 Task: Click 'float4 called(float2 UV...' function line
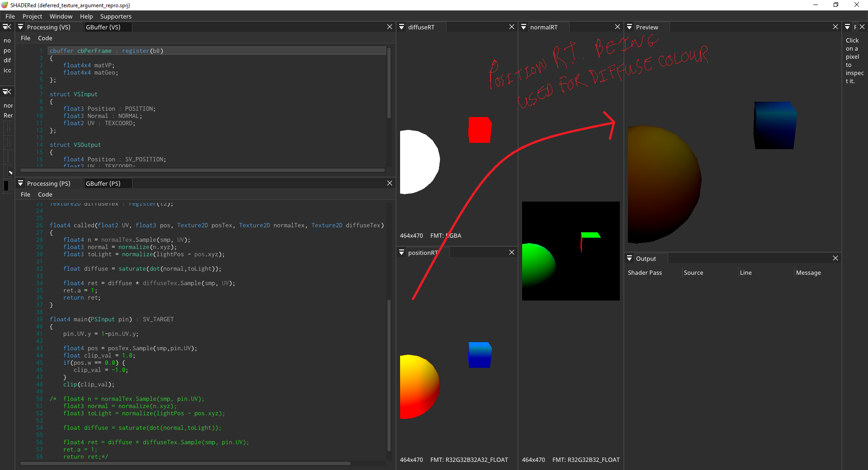click(217, 226)
